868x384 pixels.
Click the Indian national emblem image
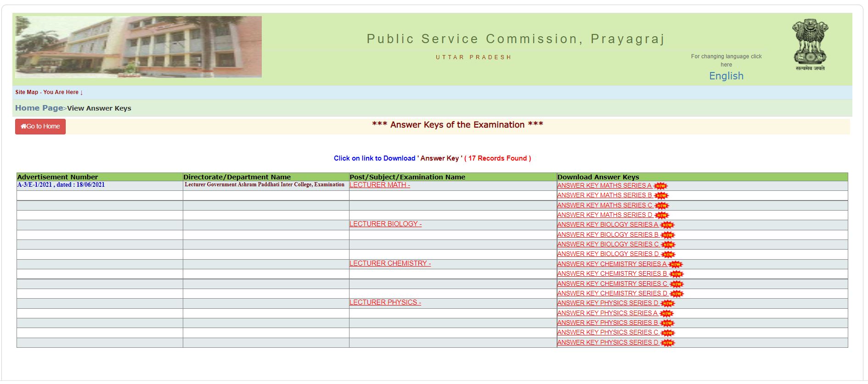810,45
